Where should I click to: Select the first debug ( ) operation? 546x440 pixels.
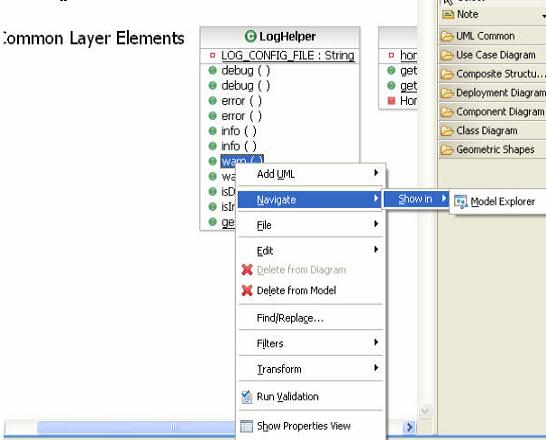tap(245, 71)
